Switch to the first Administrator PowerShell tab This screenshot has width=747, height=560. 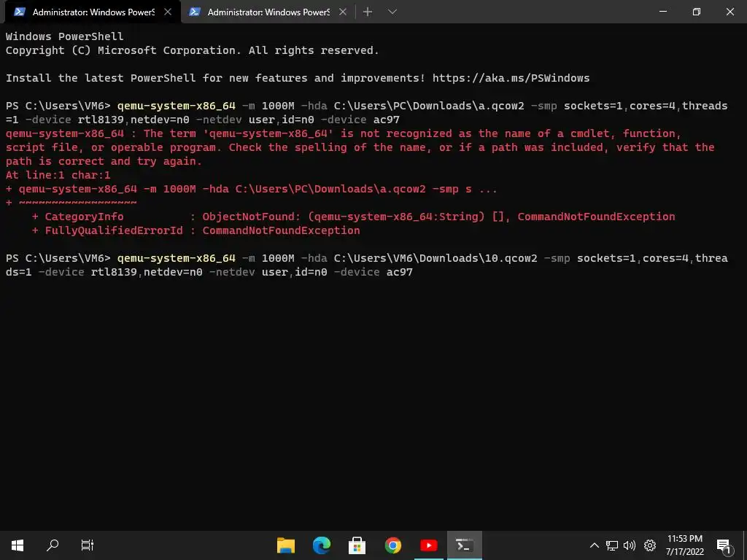point(93,12)
